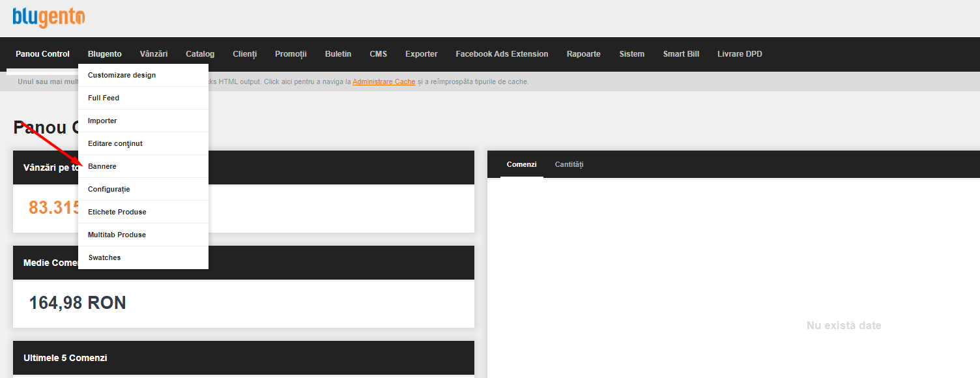Open the Vânzări menu

(154, 54)
